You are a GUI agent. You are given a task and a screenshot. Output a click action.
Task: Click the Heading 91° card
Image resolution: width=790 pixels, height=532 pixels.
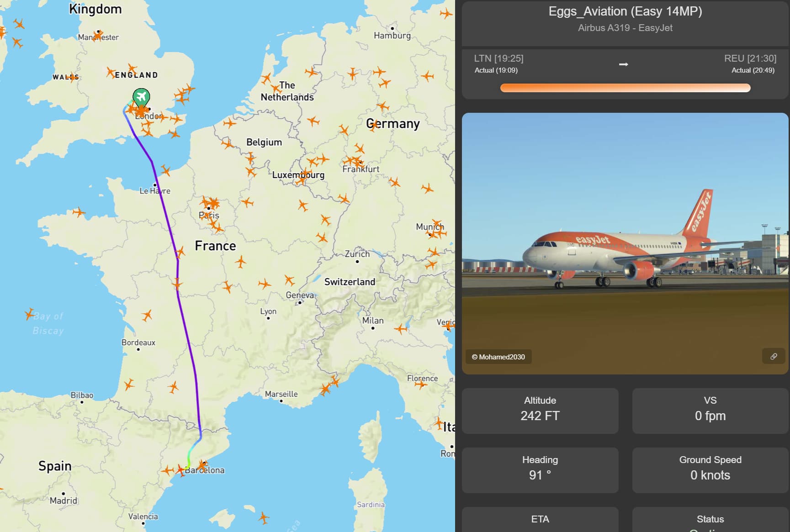pyautogui.click(x=540, y=470)
